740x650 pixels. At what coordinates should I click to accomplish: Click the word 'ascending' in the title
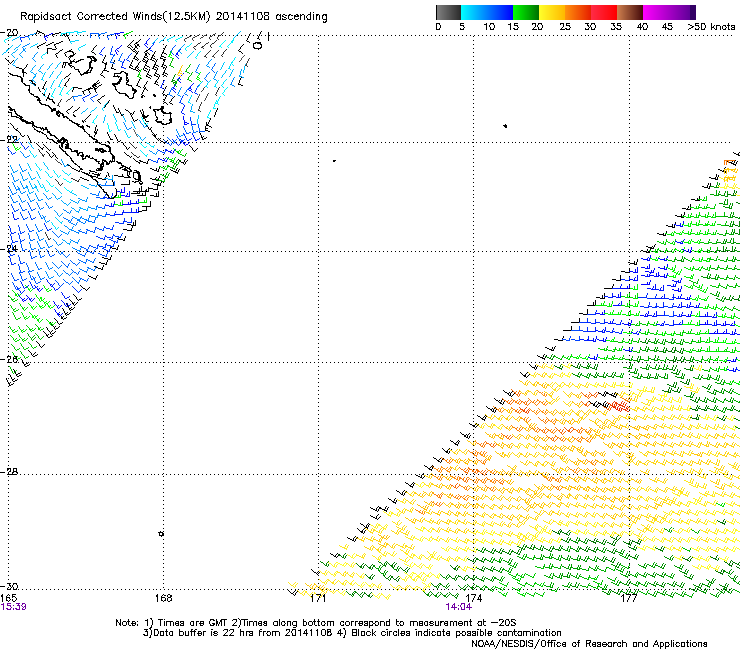click(301, 17)
